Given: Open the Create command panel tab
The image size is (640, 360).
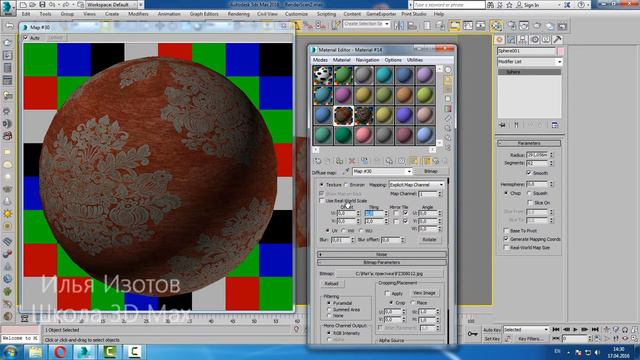Looking at the screenshot, I should coord(499,40).
